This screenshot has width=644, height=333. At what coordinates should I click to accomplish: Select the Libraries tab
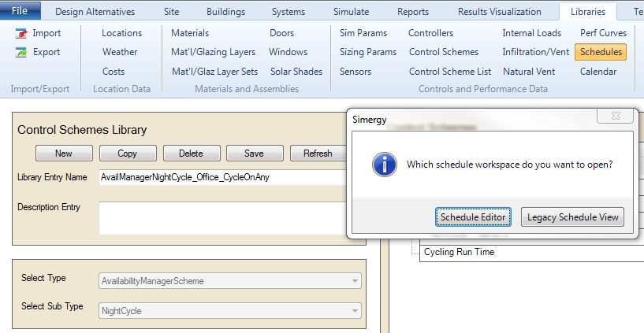pyautogui.click(x=588, y=12)
